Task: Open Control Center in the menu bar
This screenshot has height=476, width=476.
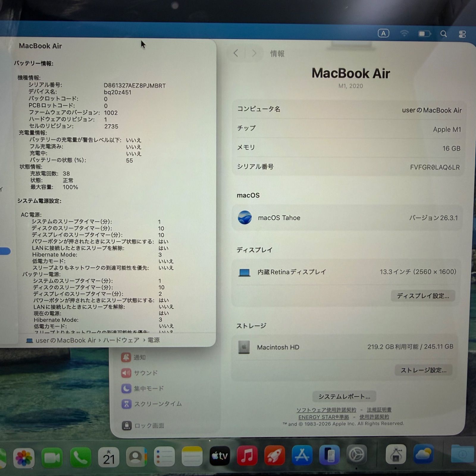Action: point(462,34)
